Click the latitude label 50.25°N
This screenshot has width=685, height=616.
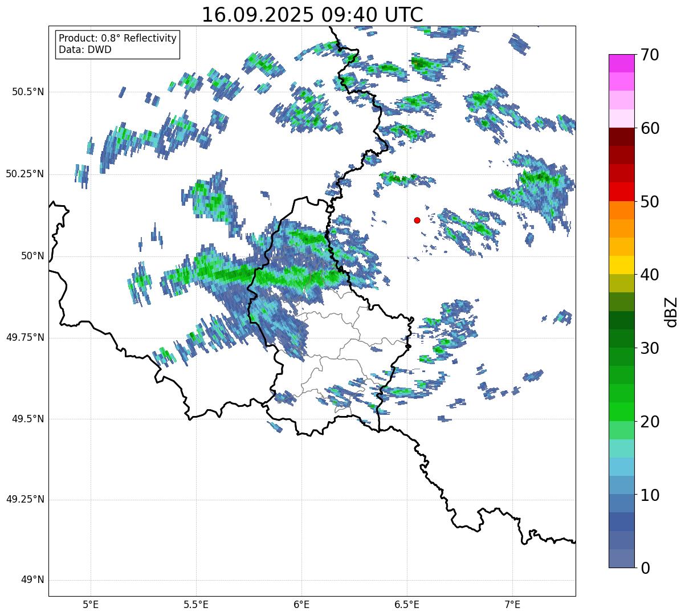click(x=25, y=174)
